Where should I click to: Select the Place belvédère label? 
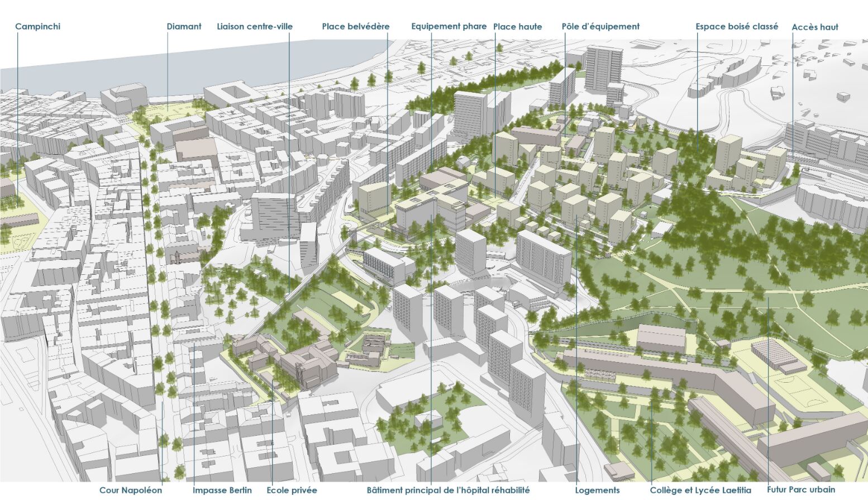tap(355, 26)
